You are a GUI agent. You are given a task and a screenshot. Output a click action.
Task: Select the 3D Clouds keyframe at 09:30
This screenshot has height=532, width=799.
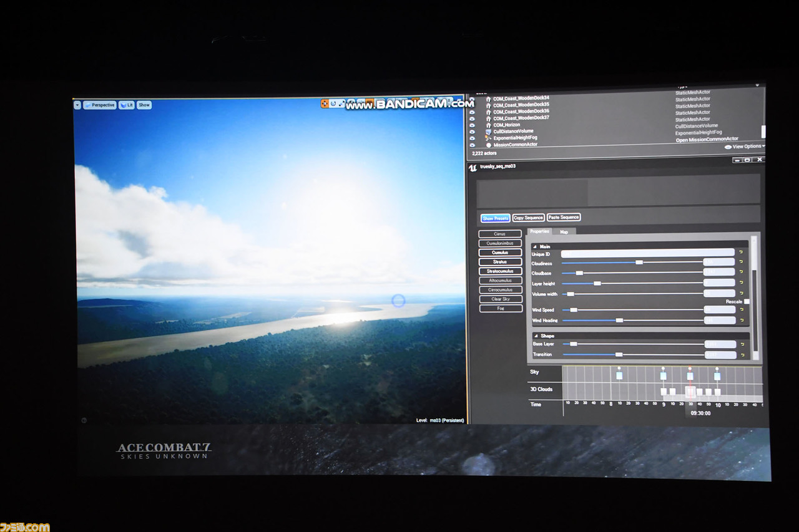point(690,392)
